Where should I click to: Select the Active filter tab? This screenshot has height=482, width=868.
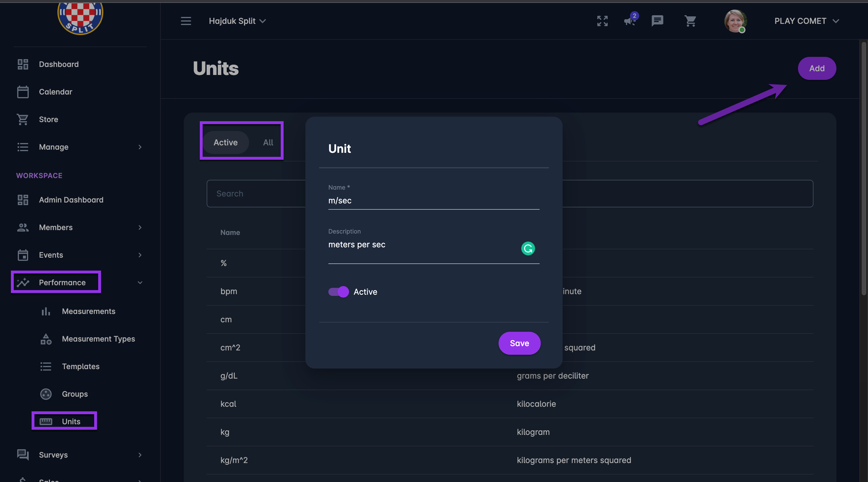[225, 142]
